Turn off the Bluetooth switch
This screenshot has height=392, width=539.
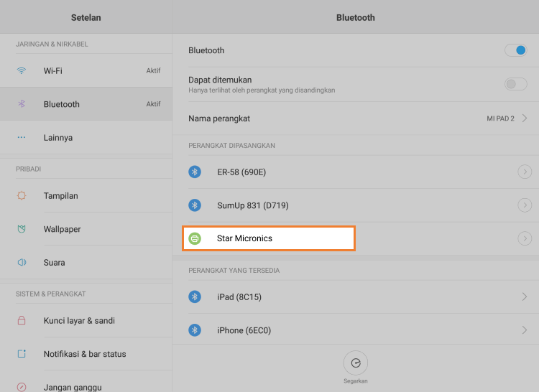(x=515, y=50)
